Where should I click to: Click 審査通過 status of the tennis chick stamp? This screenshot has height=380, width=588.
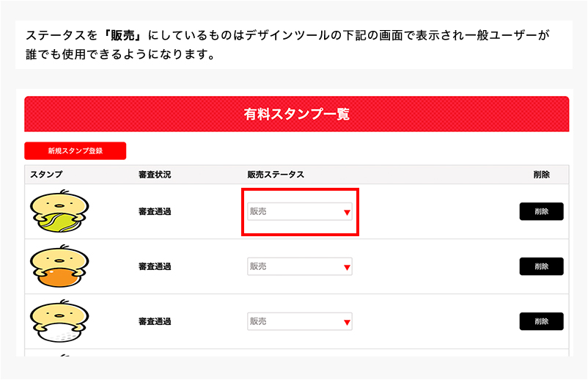click(x=155, y=211)
